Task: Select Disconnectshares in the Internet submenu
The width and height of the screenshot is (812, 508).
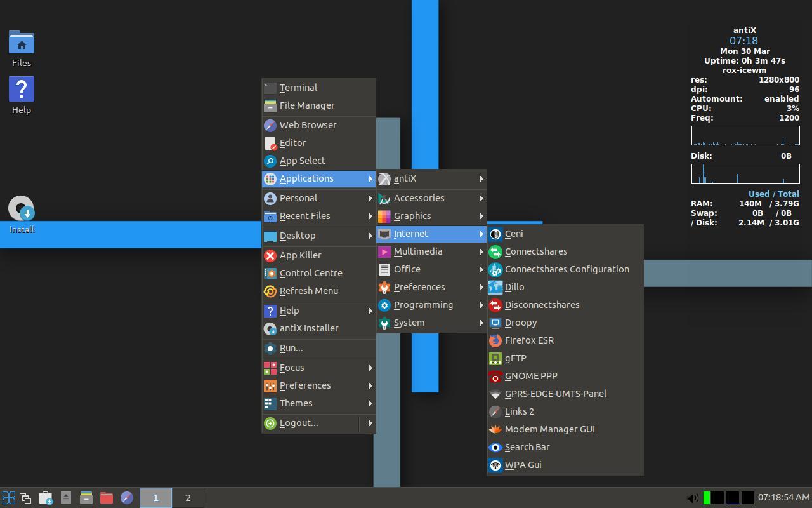Action: [565, 305]
